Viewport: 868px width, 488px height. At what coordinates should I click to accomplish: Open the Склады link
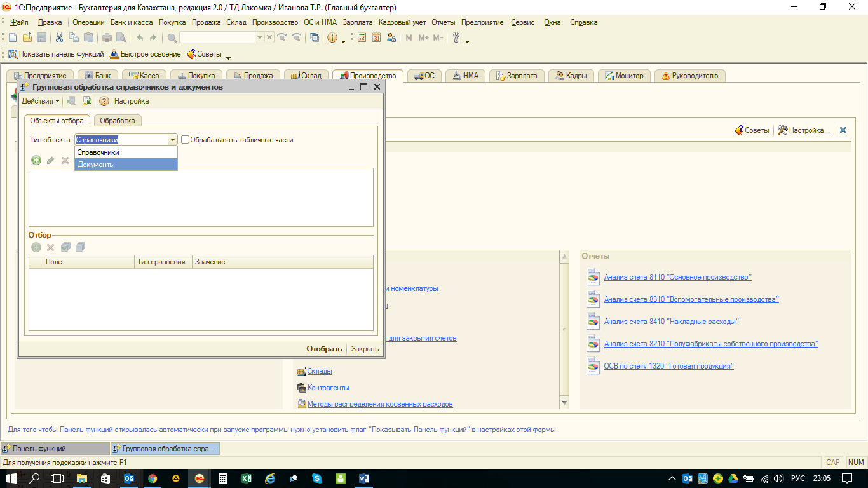pos(320,371)
